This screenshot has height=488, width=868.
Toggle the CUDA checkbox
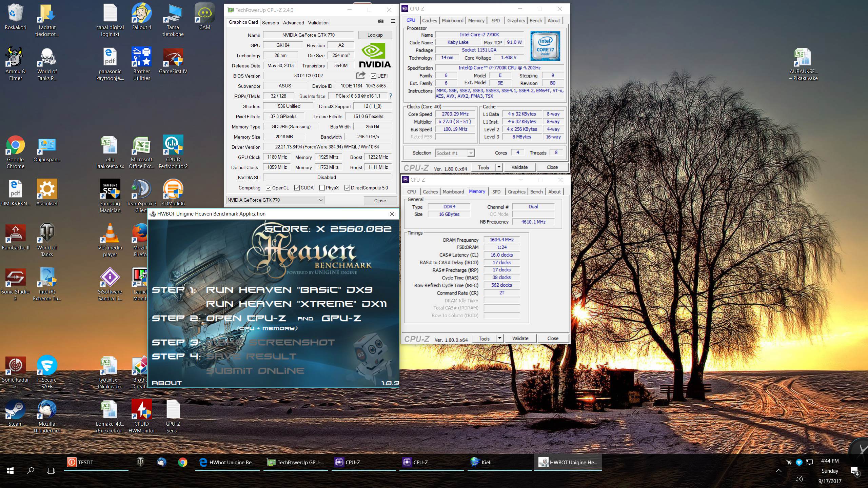click(x=297, y=188)
